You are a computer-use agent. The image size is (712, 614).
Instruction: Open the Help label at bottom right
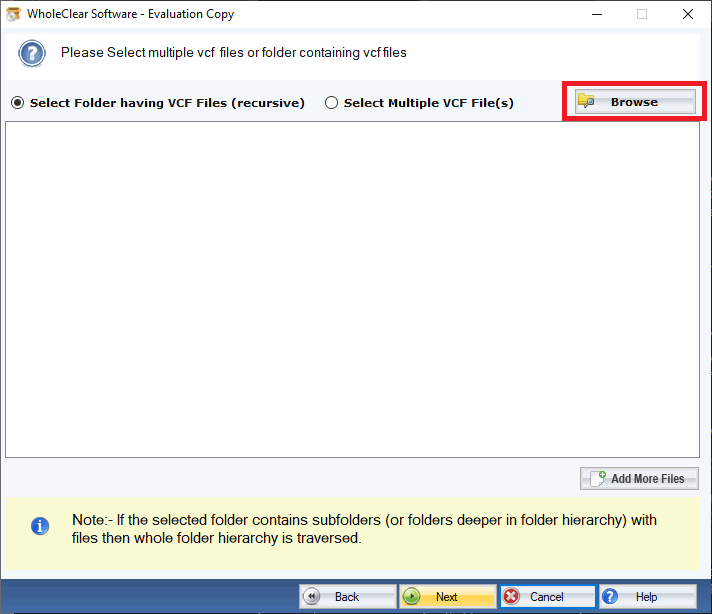(647, 597)
